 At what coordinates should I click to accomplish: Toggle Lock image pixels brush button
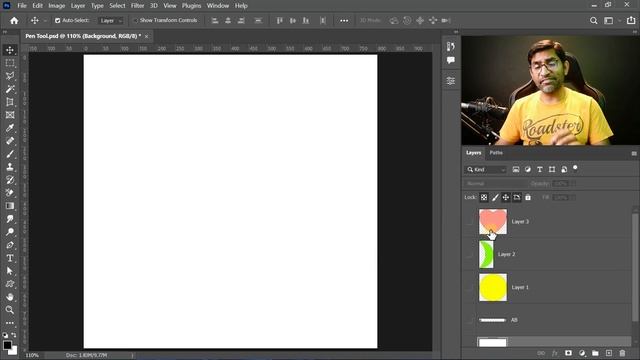[x=495, y=198]
